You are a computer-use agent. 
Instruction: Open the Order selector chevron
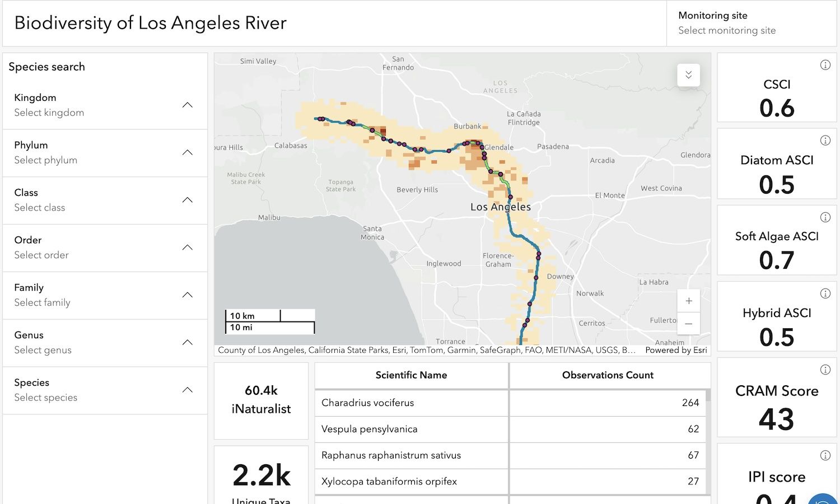pyautogui.click(x=188, y=248)
